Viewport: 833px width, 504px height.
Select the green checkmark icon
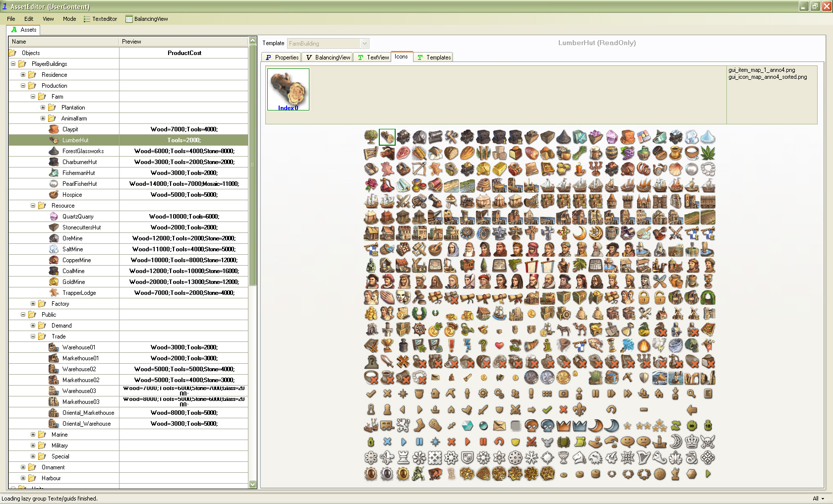pos(547,410)
